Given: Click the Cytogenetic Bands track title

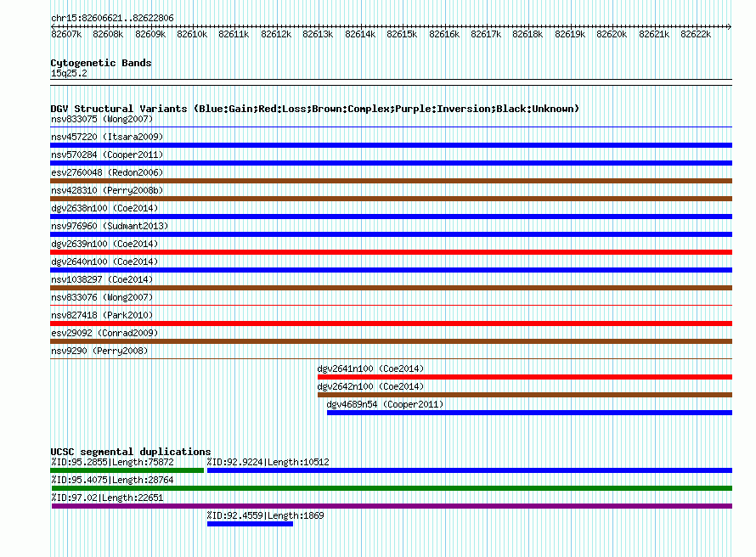Looking at the screenshot, I should pos(101,63).
